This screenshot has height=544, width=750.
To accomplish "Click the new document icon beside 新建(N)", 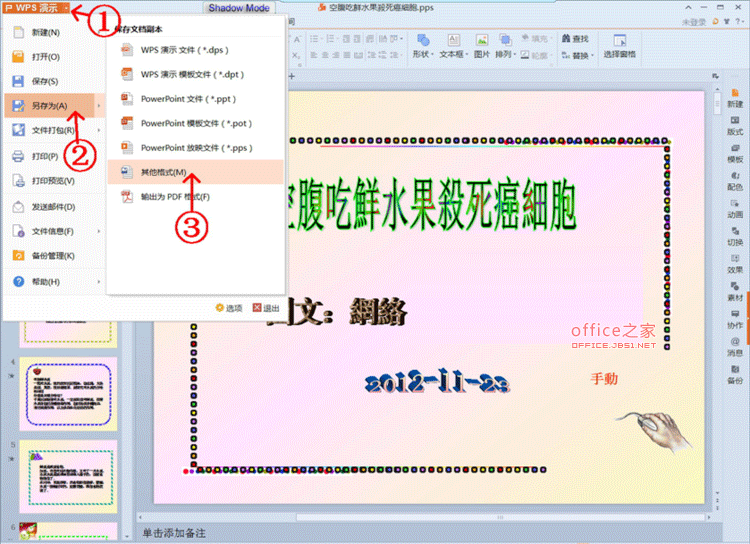I will coord(18,33).
